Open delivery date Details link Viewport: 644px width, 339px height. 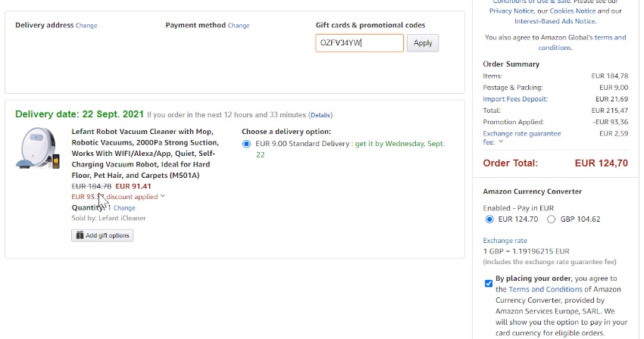click(x=320, y=115)
